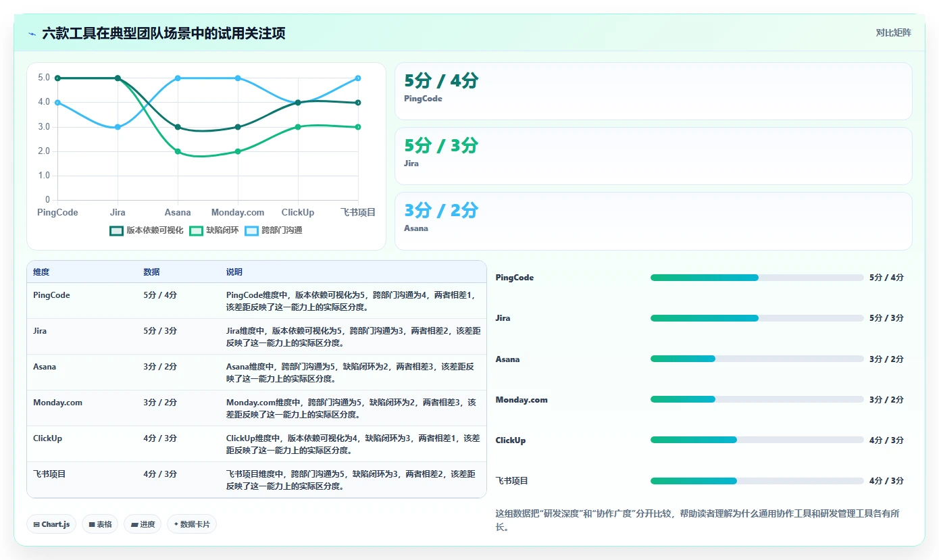
Task: Click the 飞书项目 progress bar
Action: [757, 481]
